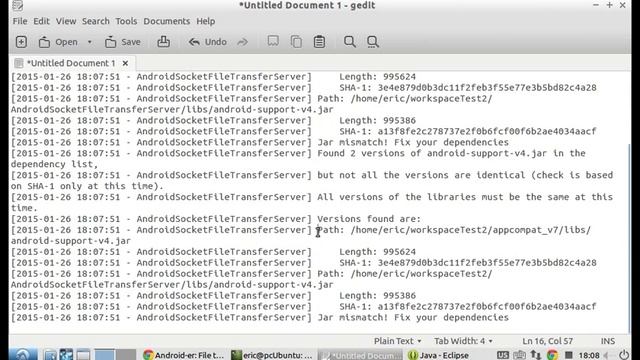Open the Search menu

point(96,21)
